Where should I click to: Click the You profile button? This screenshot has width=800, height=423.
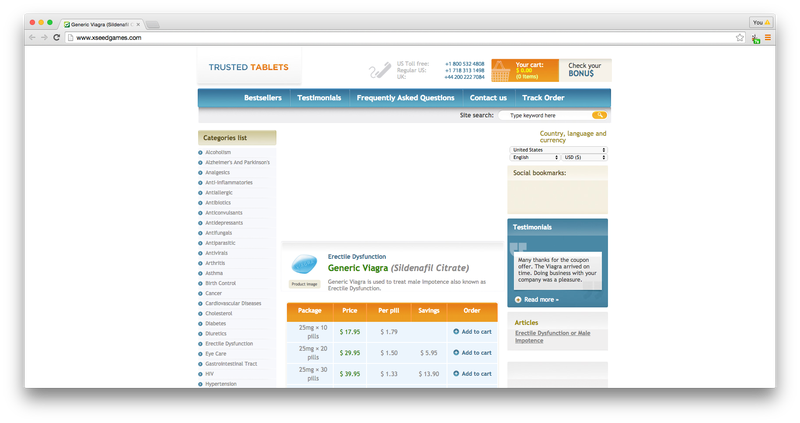(761, 22)
